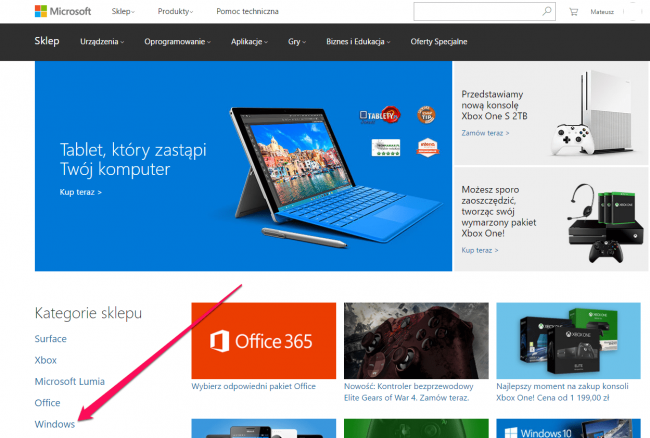
Task: Open the Mateusz account menu
Action: (x=602, y=12)
